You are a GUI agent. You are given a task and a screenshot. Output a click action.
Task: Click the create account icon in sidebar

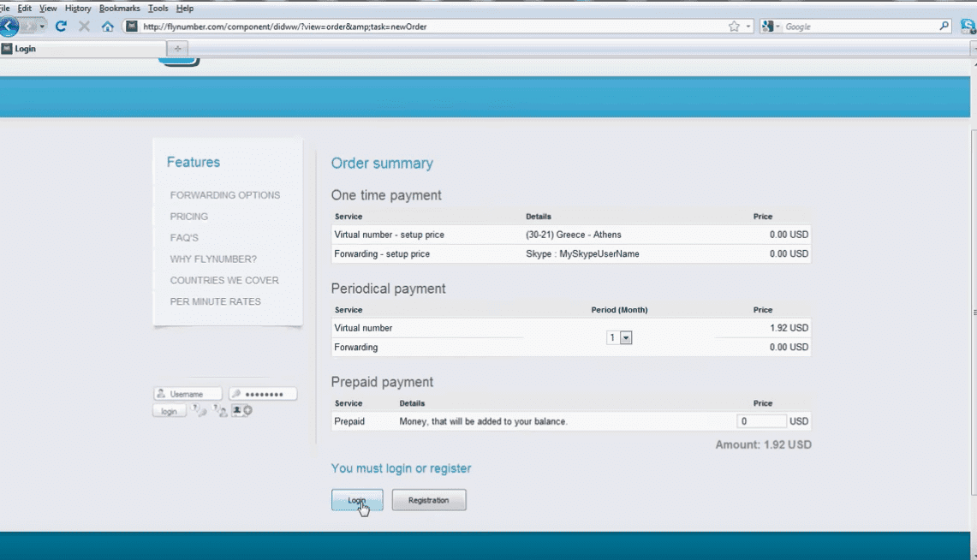click(x=242, y=411)
